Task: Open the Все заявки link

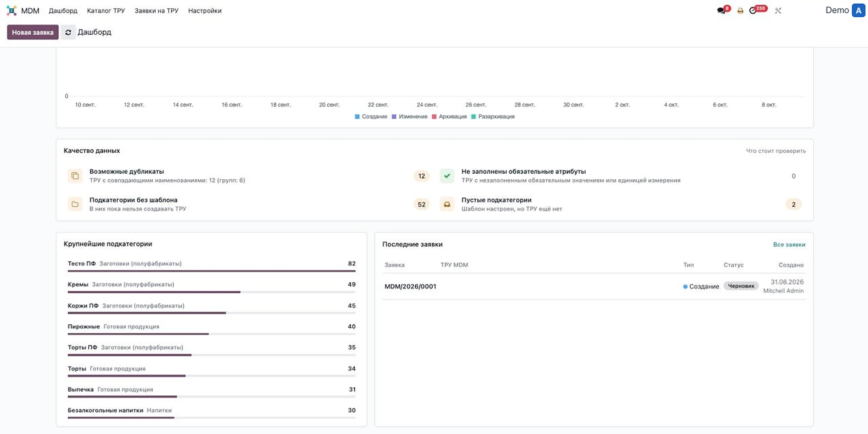Action: 789,244
